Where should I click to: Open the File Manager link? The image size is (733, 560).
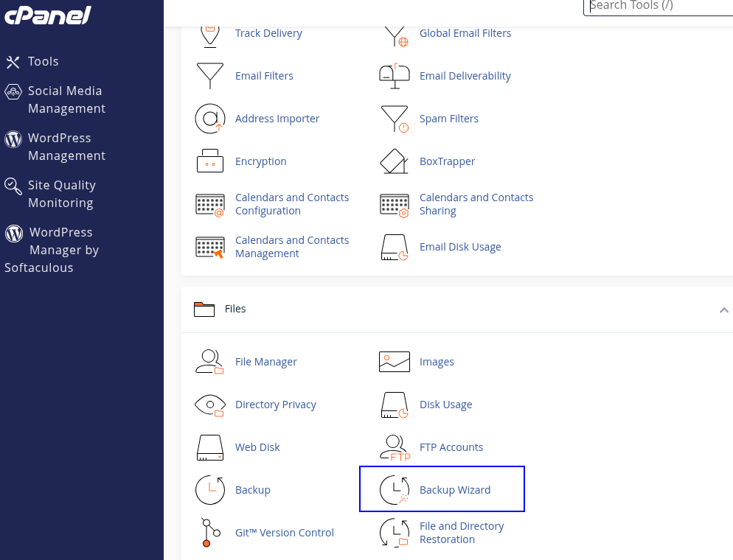265,362
